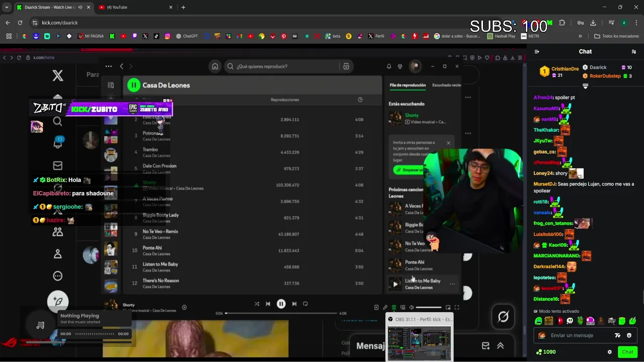The height and width of the screenshot is (362, 644).
Task: Toggle shuffle in Spotify player
Action: pos(257,304)
